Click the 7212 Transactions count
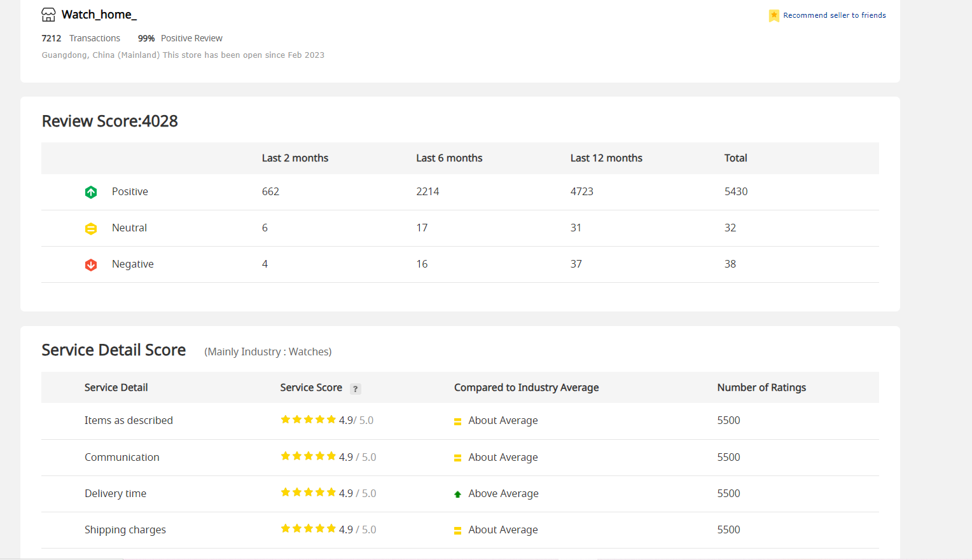 81,38
